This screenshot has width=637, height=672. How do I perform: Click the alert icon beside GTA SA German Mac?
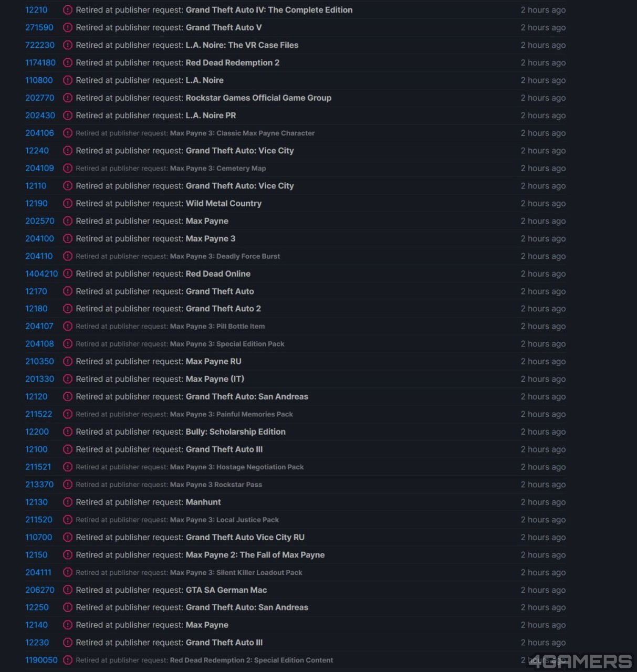pos(68,590)
